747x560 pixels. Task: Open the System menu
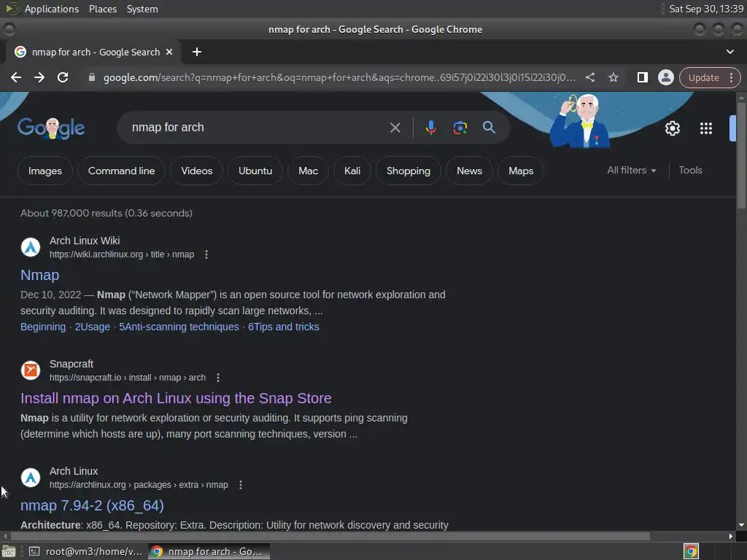142,9
